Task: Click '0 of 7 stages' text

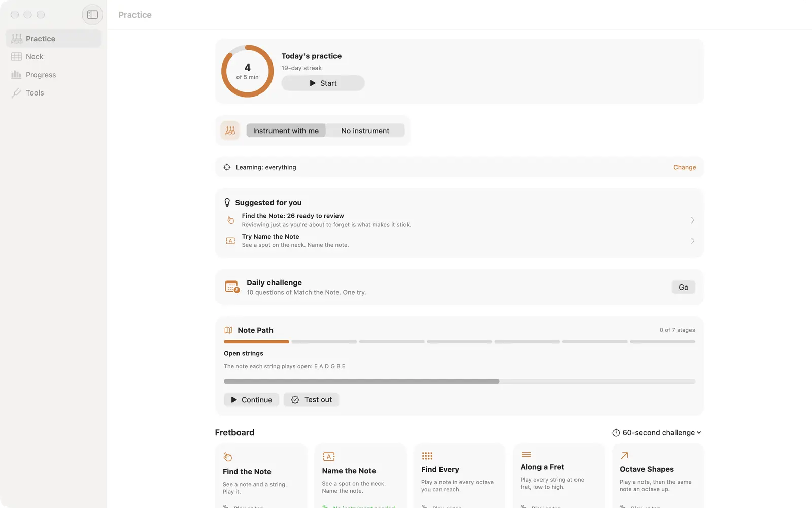Action: [x=678, y=330]
